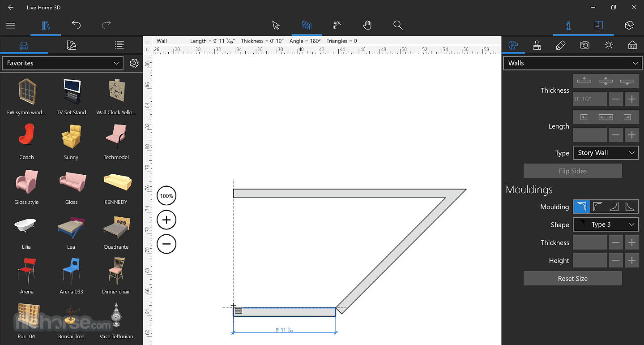The width and height of the screenshot is (644, 345).
Task: Decrease wall length with minus button
Action: (x=616, y=135)
